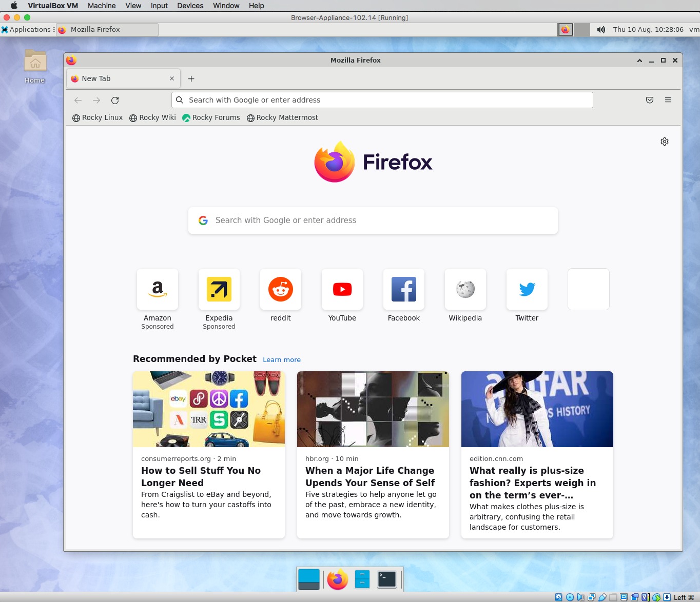This screenshot has height=602, width=700.
Task: Open the Rocky Mattermost bookmark
Action: click(282, 117)
